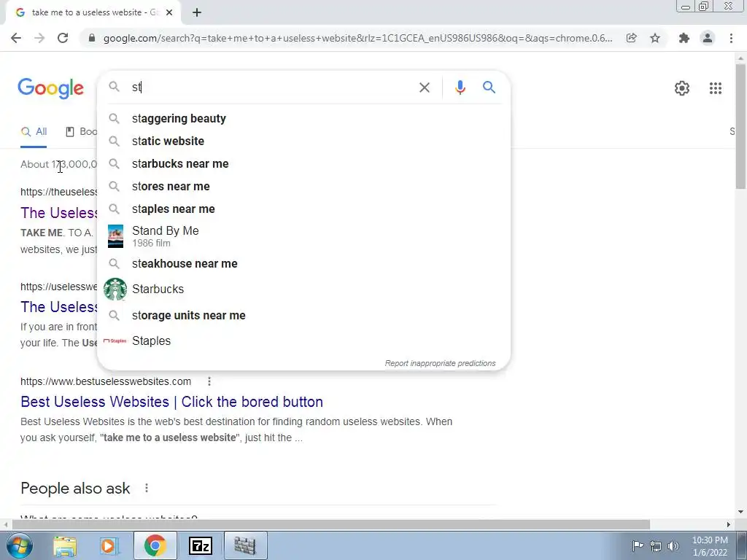
Task: Open the Google apps grid
Action: point(715,88)
